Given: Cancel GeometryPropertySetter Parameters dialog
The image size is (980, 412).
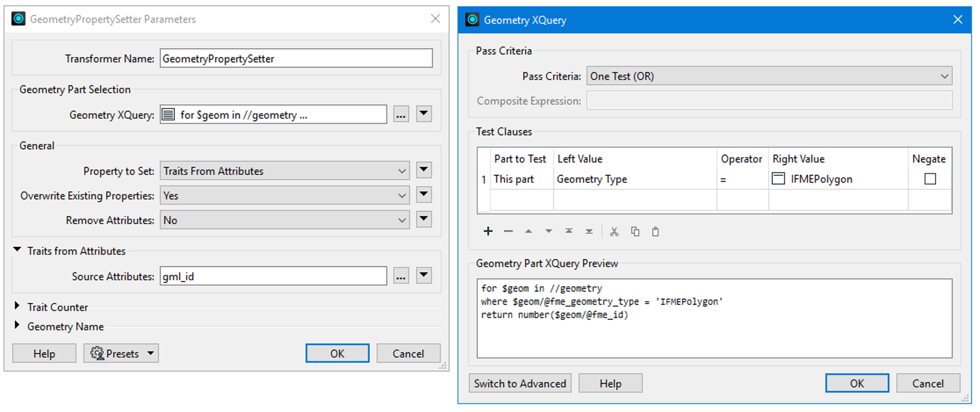Looking at the screenshot, I should click(x=408, y=353).
